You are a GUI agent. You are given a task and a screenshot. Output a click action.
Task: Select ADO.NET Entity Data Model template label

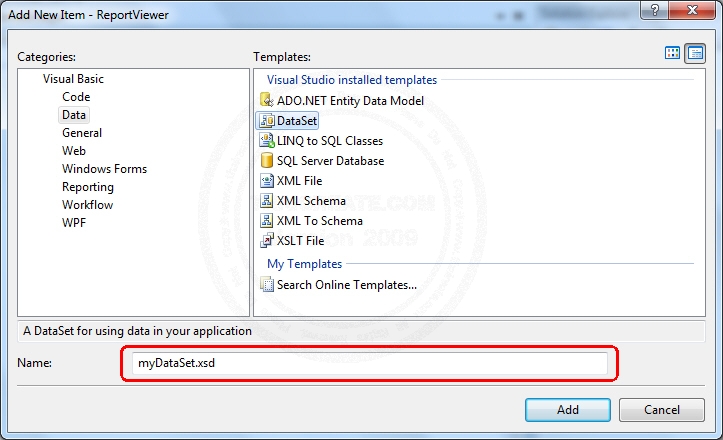tap(350, 101)
